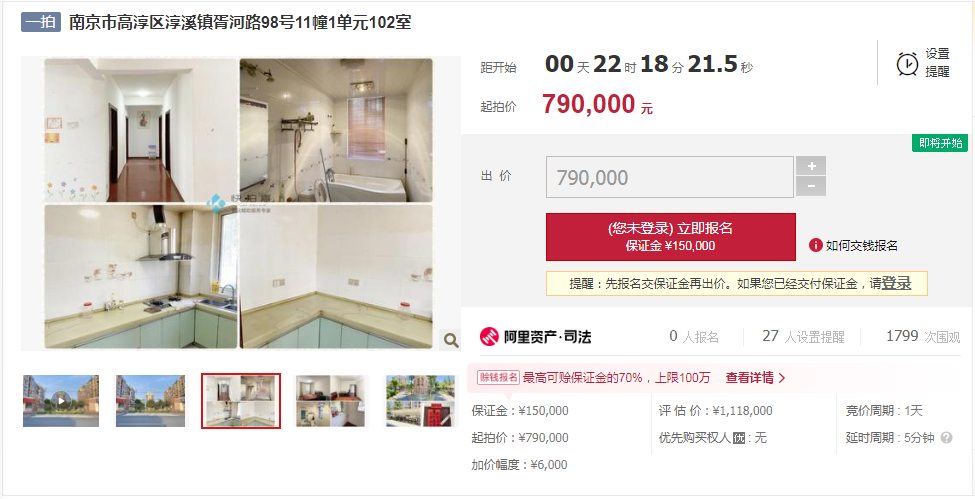Open the 如何交钱报名 help link
The width and height of the screenshot is (975, 499).
point(861,246)
